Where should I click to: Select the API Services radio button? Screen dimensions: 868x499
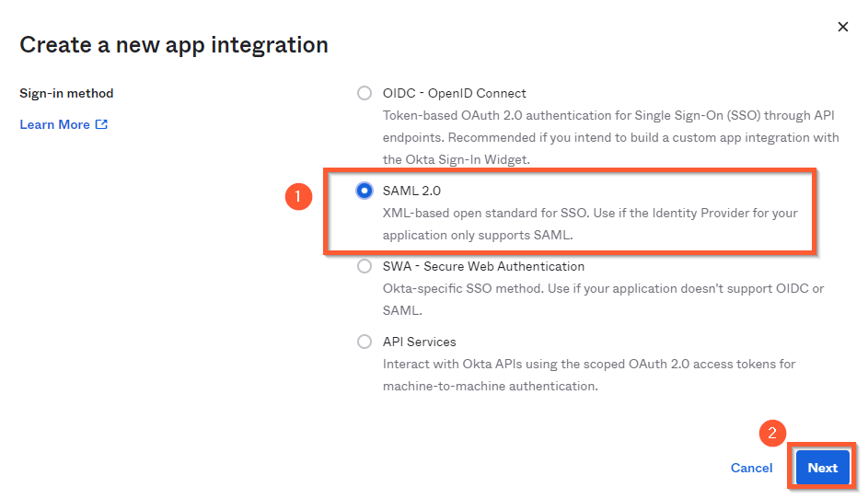coord(365,342)
